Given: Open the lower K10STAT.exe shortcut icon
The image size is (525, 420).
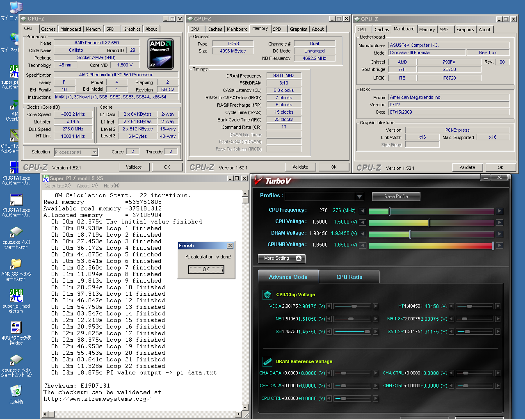Looking at the screenshot, I should click(16, 200).
